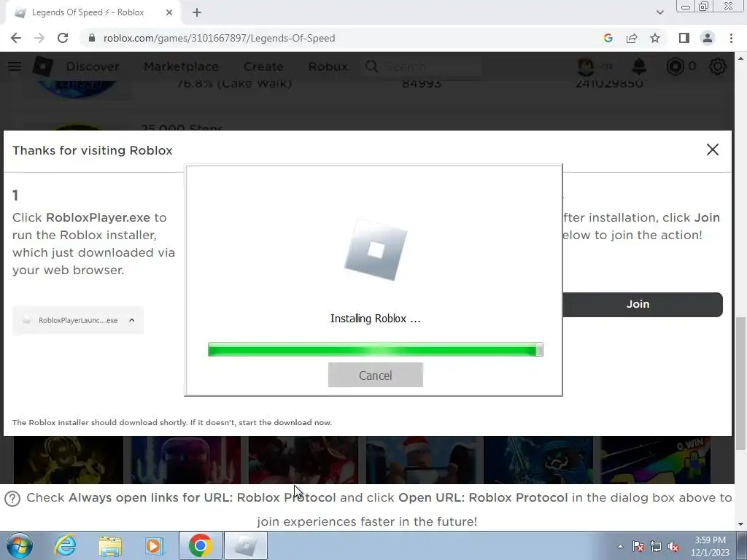Click Roblox avatar headshot in navbar
Viewport: 747px width, 560px height.
(x=586, y=66)
